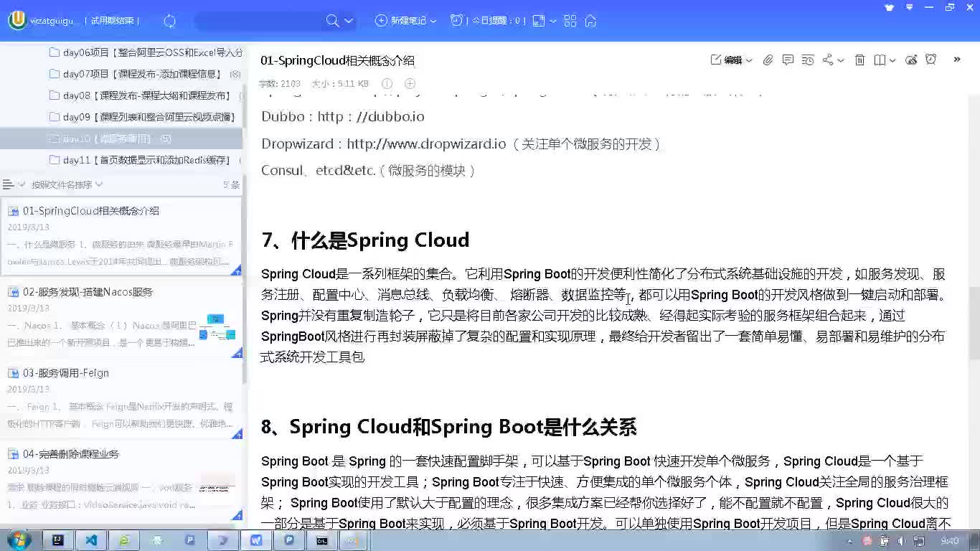Click the share note icon

tap(828, 60)
